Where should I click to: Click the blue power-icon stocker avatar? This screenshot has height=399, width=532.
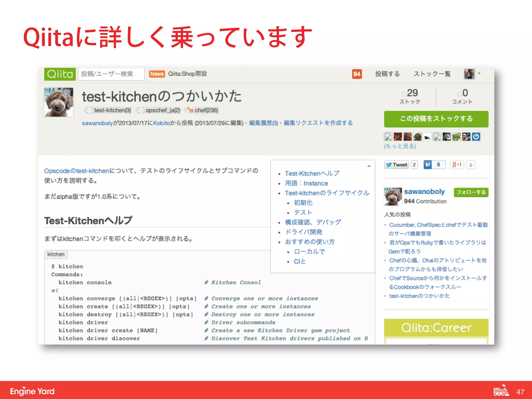[476, 137]
